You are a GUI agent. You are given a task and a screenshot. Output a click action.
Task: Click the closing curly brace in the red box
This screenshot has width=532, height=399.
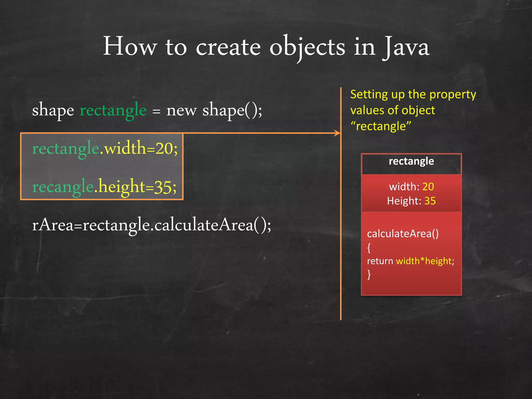point(369,274)
